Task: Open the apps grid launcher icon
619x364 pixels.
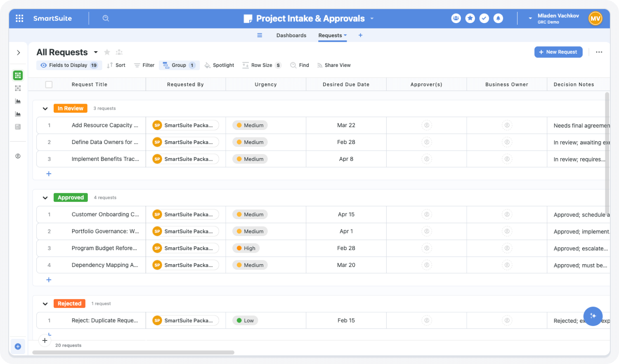Action: [19, 18]
